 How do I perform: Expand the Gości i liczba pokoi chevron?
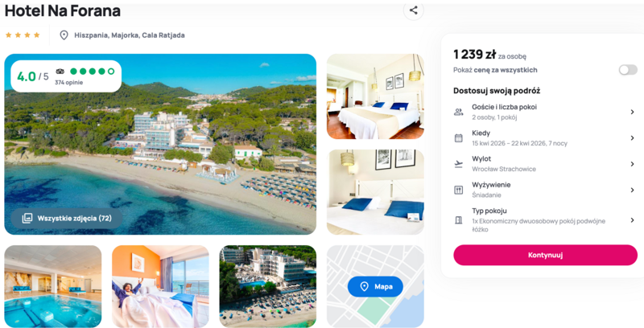(632, 112)
